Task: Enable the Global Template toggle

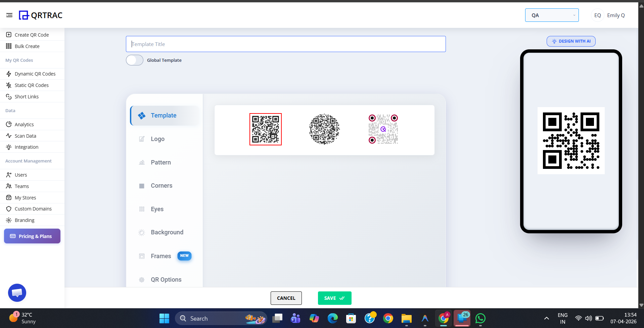Action: pyautogui.click(x=134, y=60)
